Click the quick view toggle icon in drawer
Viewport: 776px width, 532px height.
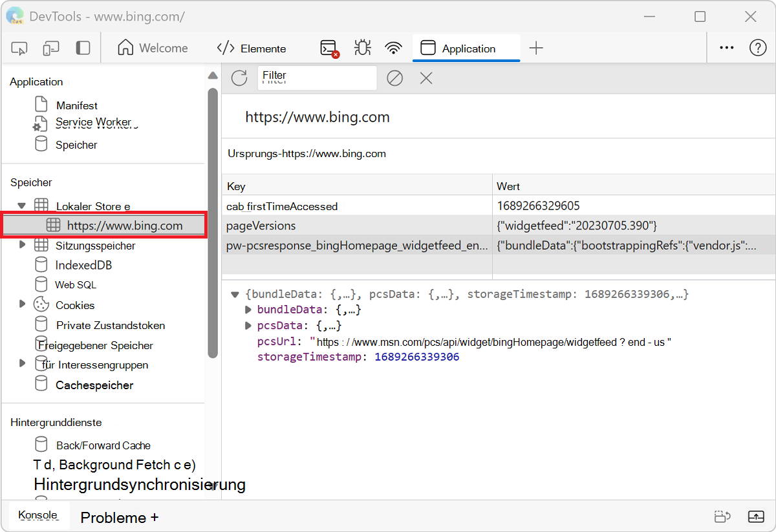pos(722,516)
